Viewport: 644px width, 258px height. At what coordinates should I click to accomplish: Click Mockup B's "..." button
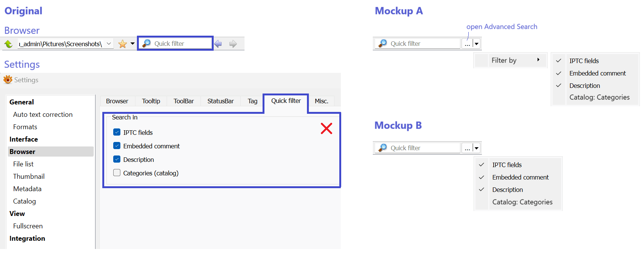click(x=467, y=148)
